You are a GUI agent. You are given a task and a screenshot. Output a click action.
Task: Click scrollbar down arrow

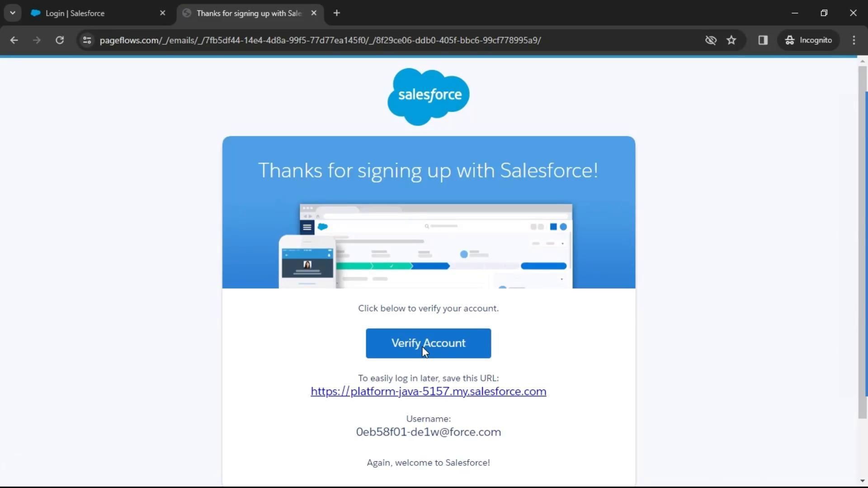coord(862,481)
